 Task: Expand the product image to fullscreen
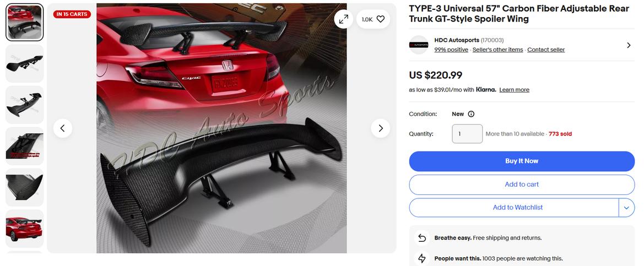point(343,19)
